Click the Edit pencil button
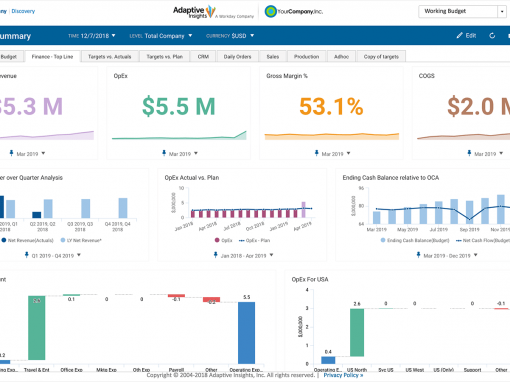This screenshot has width=510, height=382. [466, 36]
